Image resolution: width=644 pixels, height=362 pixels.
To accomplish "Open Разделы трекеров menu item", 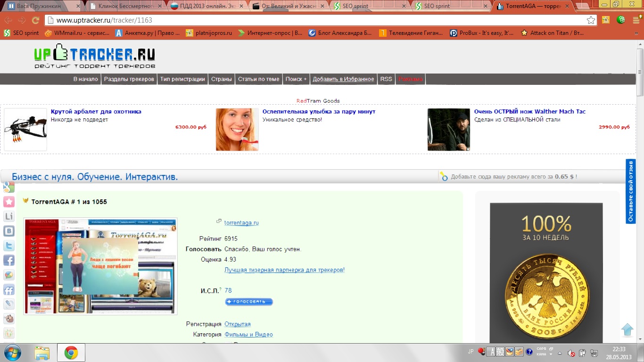I will pos(129,79).
